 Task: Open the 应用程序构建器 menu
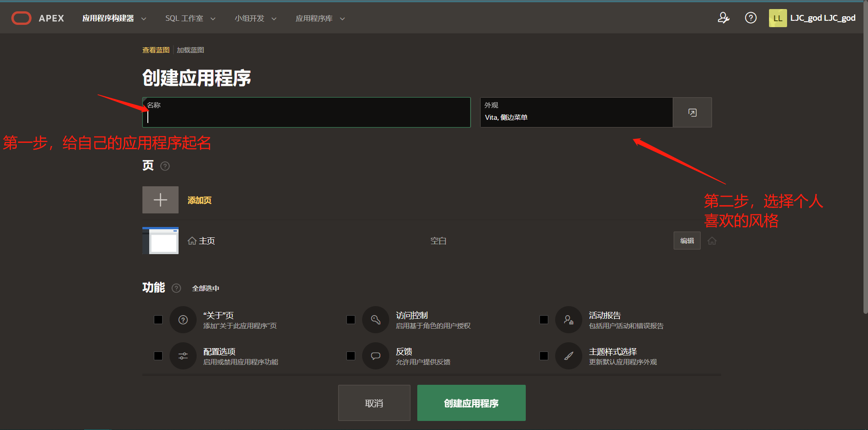click(114, 18)
